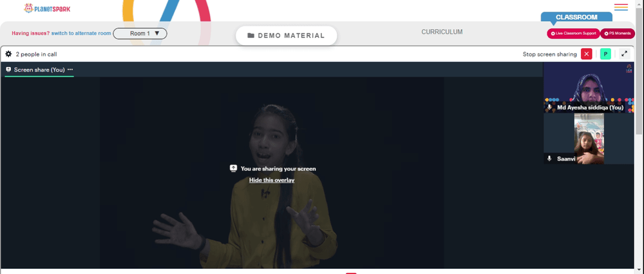
Task: Click 'You are sharing your screen' message
Action: tap(278, 169)
